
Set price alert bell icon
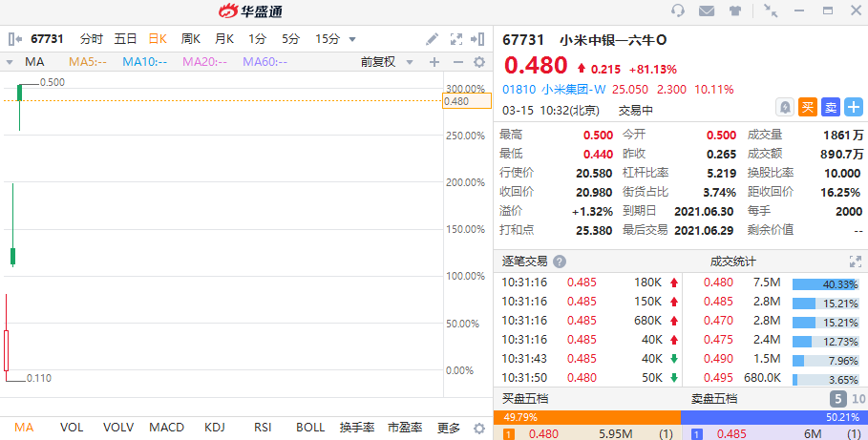point(784,107)
